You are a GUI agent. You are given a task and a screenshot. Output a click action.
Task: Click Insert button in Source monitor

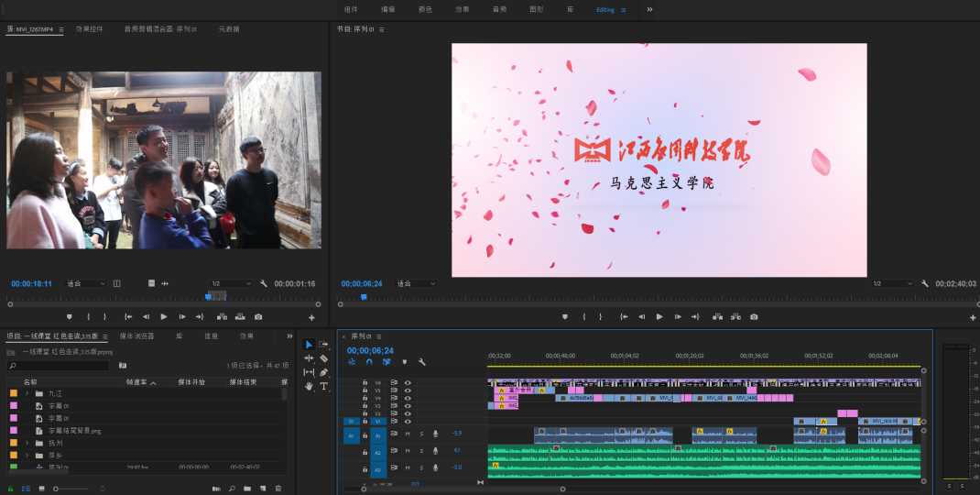pos(222,317)
